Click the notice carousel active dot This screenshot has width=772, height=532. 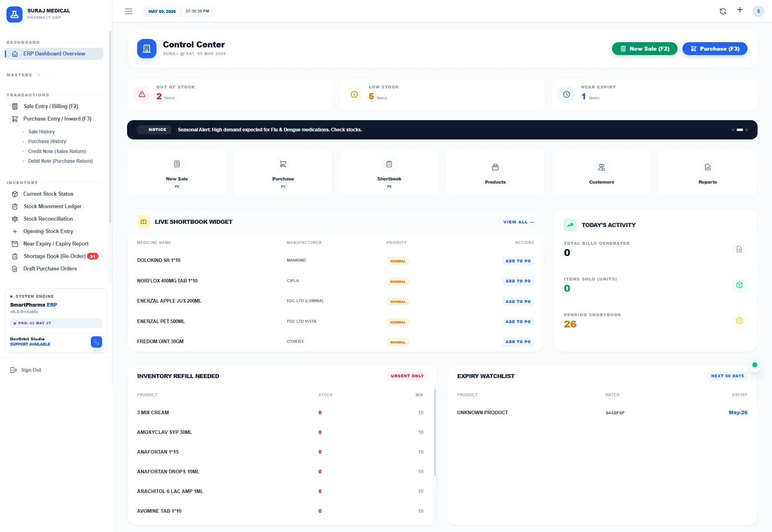coord(739,130)
